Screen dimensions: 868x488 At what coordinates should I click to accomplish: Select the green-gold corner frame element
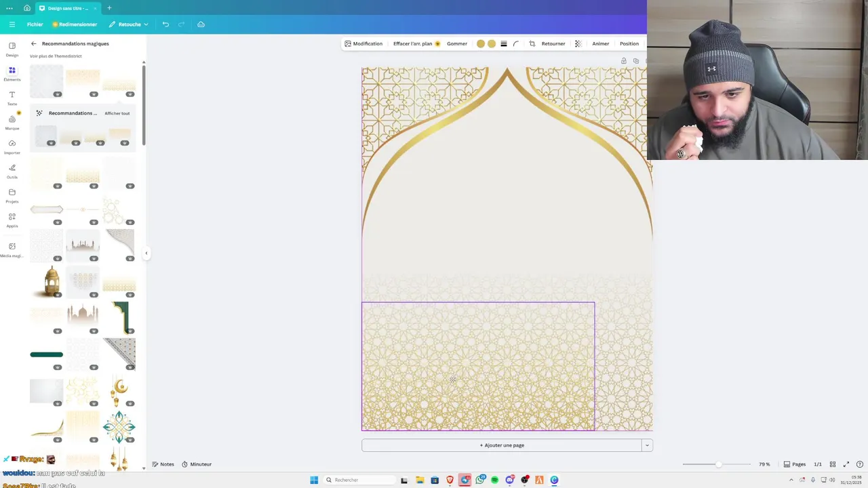(121, 318)
